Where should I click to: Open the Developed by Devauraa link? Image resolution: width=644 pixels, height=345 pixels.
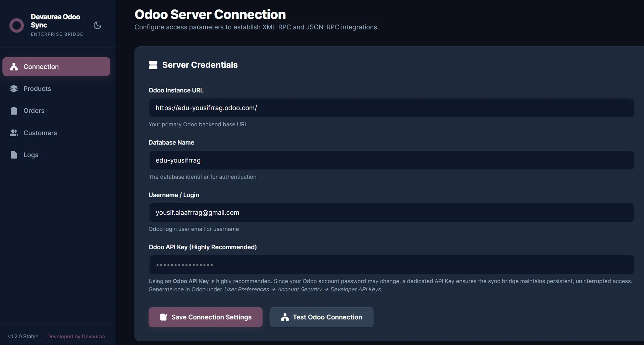76,336
